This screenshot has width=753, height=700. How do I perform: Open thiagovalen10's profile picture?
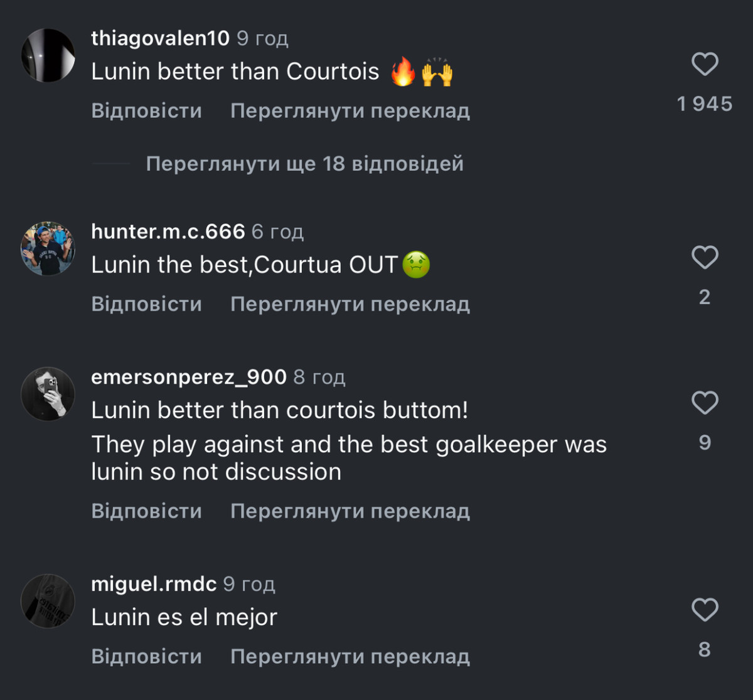point(48,55)
